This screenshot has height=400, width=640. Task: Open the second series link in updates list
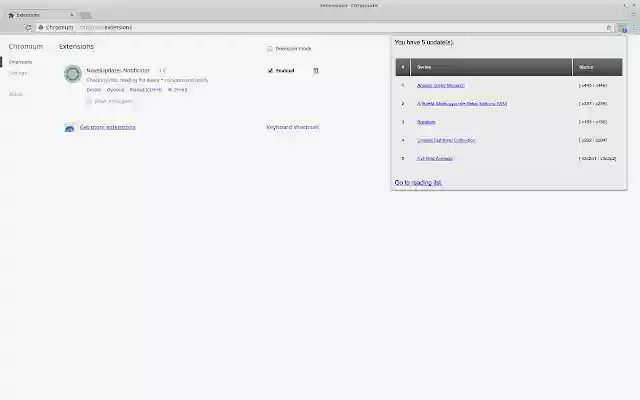coord(462,104)
